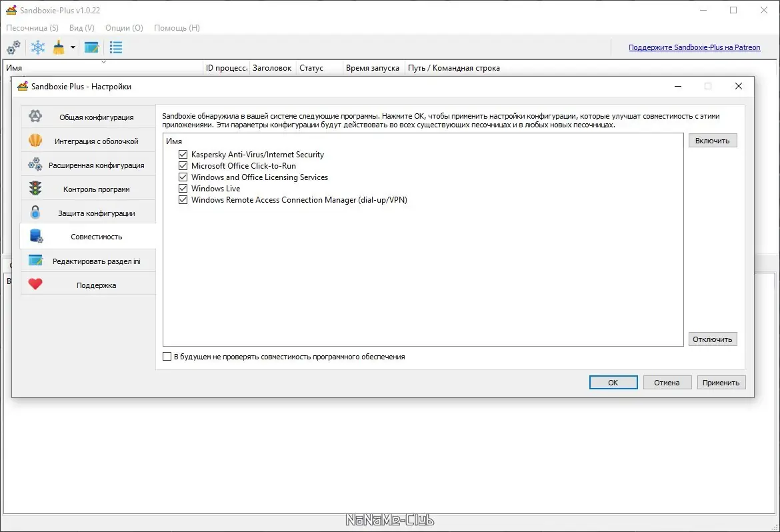Click the red heart Поддержка icon
Image resolution: width=780 pixels, height=532 pixels.
click(x=35, y=284)
